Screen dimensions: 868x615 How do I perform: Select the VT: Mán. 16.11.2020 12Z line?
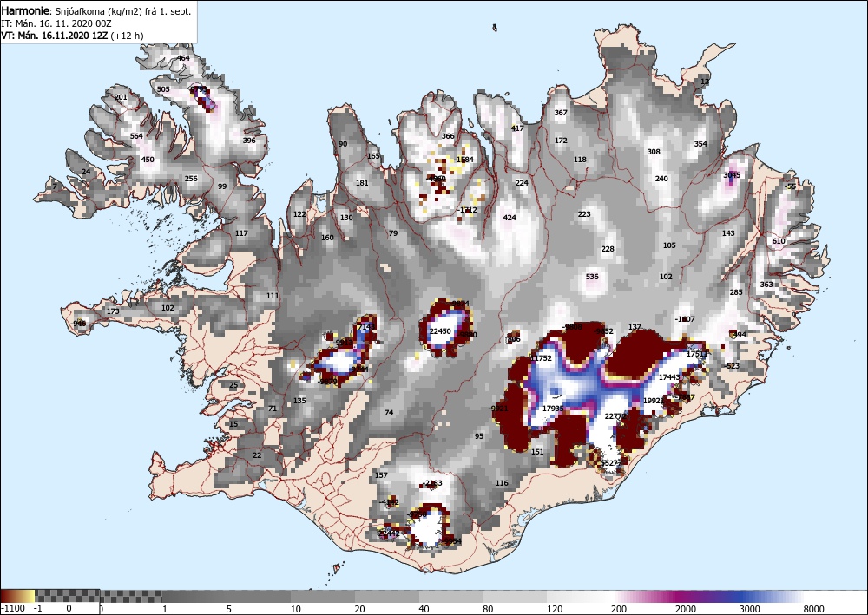coord(73,36)
